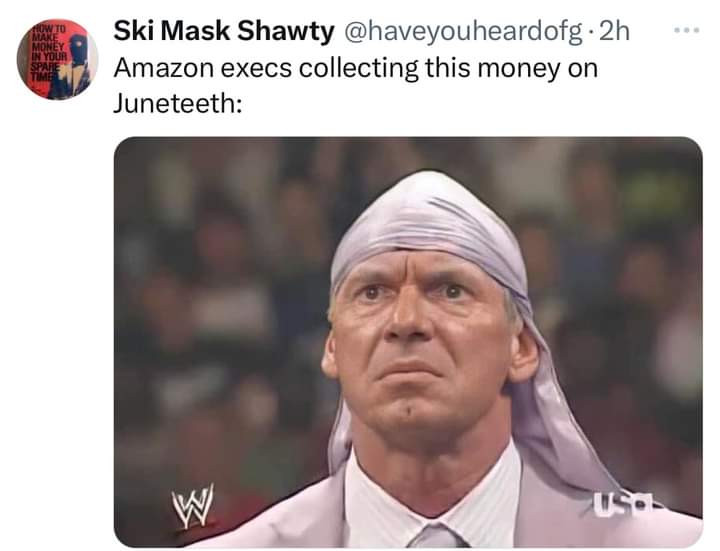
Task: Click the WWE logo watermark in image
Action: [x=193, y=506]
